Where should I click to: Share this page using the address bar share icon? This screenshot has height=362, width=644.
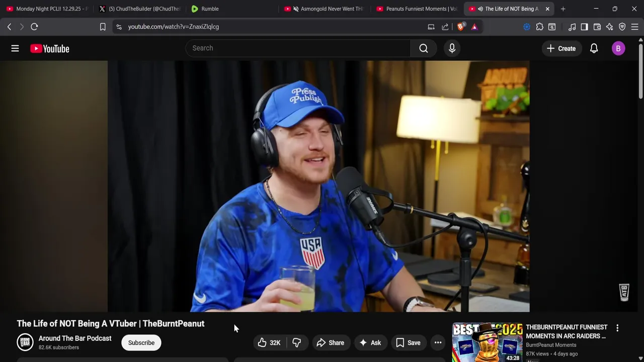[445, 27]
